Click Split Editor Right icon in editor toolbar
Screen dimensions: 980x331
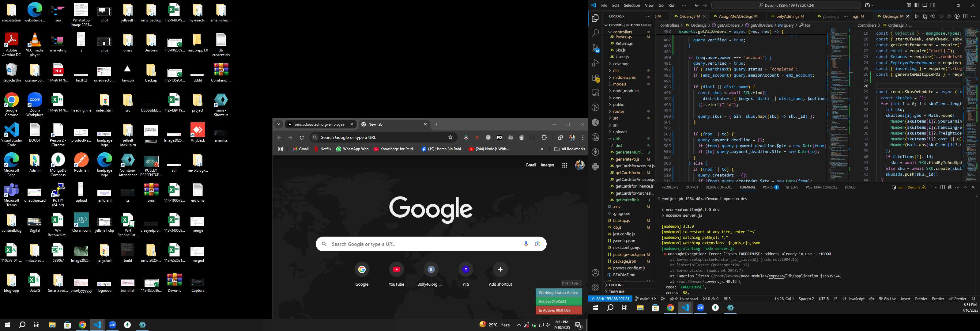point(965,16)
